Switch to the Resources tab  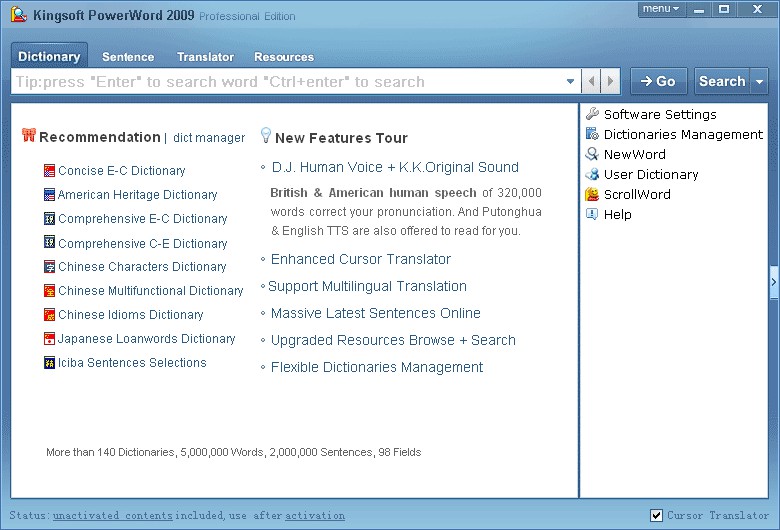click(284, 57)
